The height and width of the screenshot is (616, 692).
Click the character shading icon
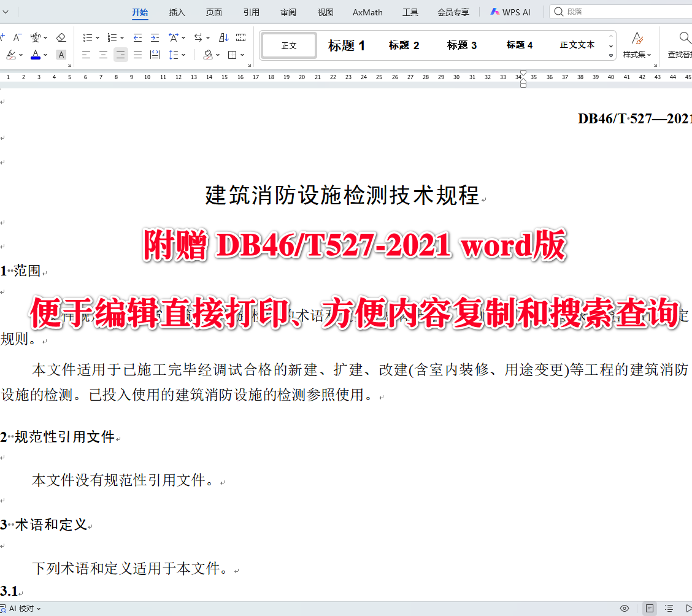61,55
